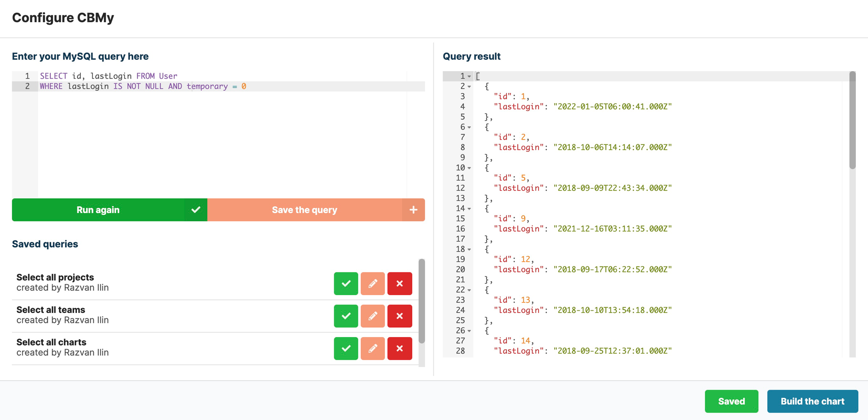Click the checkmark icon on Run again
868x420 pixels.
click(x=196, y=210)
